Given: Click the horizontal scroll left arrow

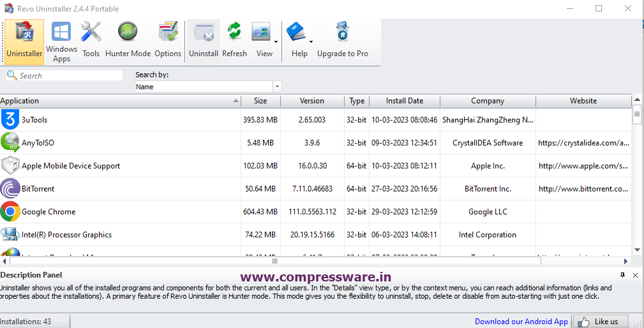Looking at the screenshot, I should coord(4,261).
